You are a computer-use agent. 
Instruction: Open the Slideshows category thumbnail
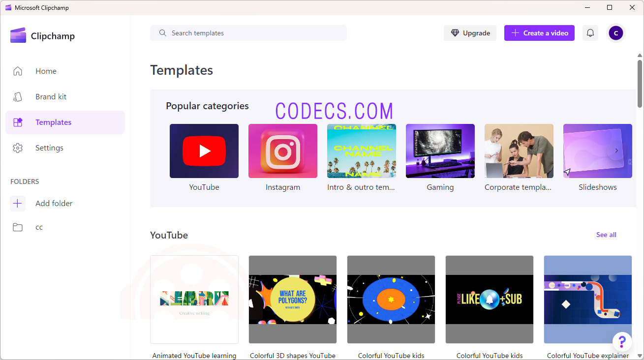point(598,151)
